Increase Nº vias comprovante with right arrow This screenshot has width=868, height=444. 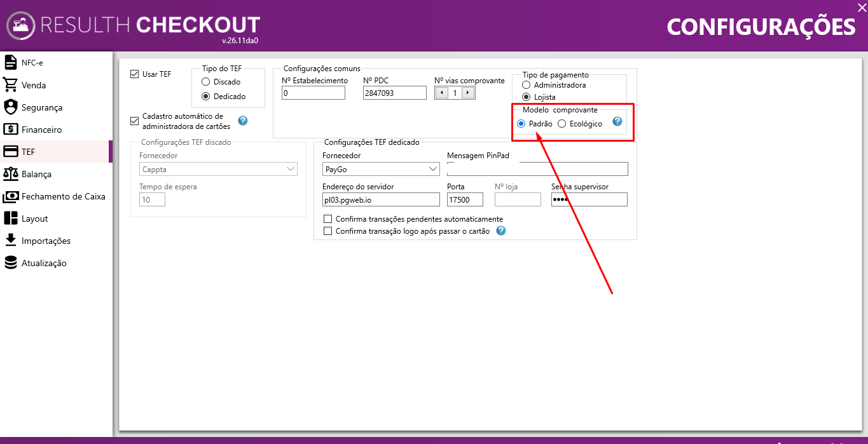469,93
